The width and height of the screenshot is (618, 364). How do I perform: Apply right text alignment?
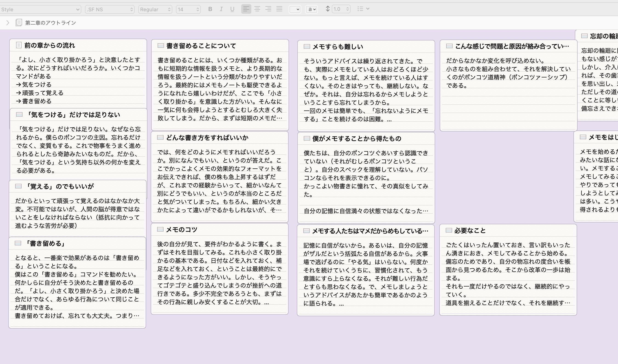[268, 9]
